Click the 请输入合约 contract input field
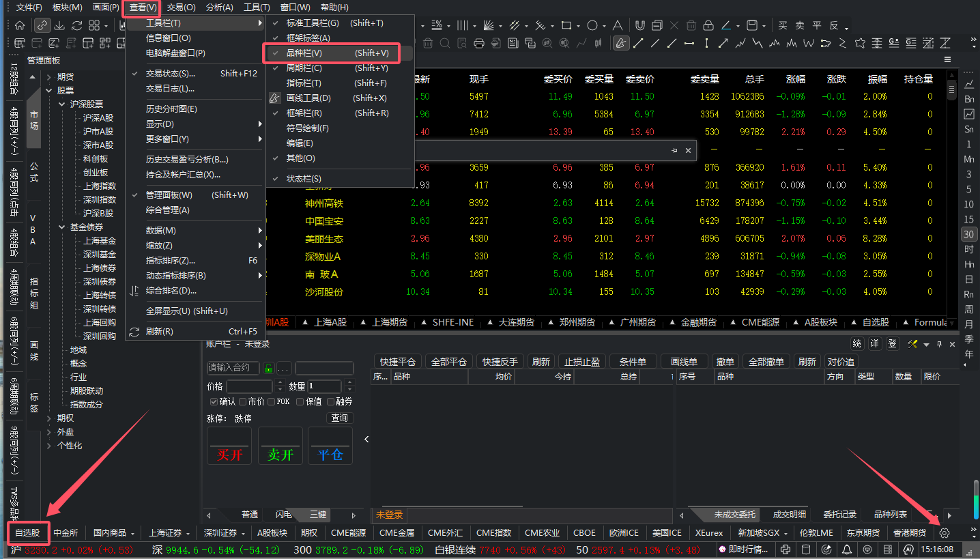 pos(233,368)
